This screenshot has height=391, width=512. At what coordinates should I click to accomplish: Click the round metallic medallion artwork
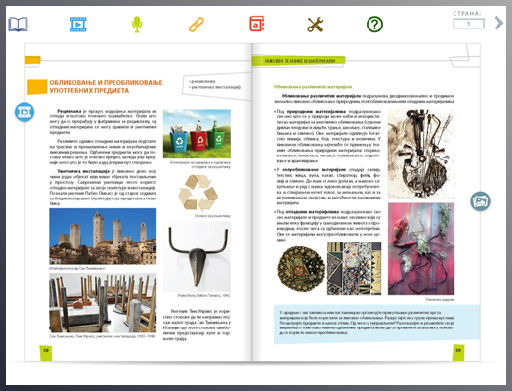301,269
